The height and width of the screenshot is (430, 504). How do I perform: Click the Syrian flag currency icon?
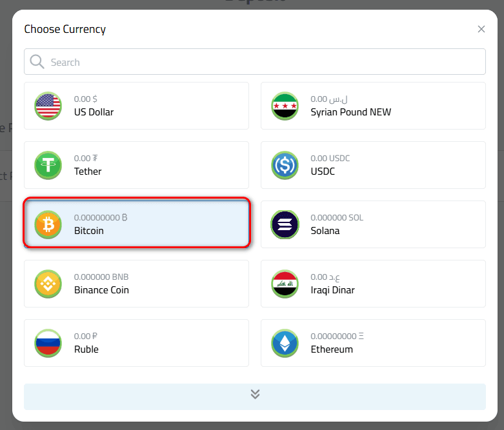285,106
